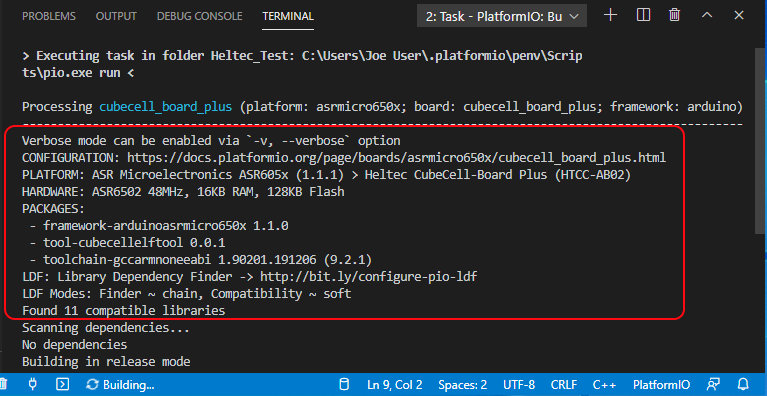Image resolution: width=767 pixels, height=396 pixels.
Task: Create a new terminal with plus icon
Action: click(610, 15)
